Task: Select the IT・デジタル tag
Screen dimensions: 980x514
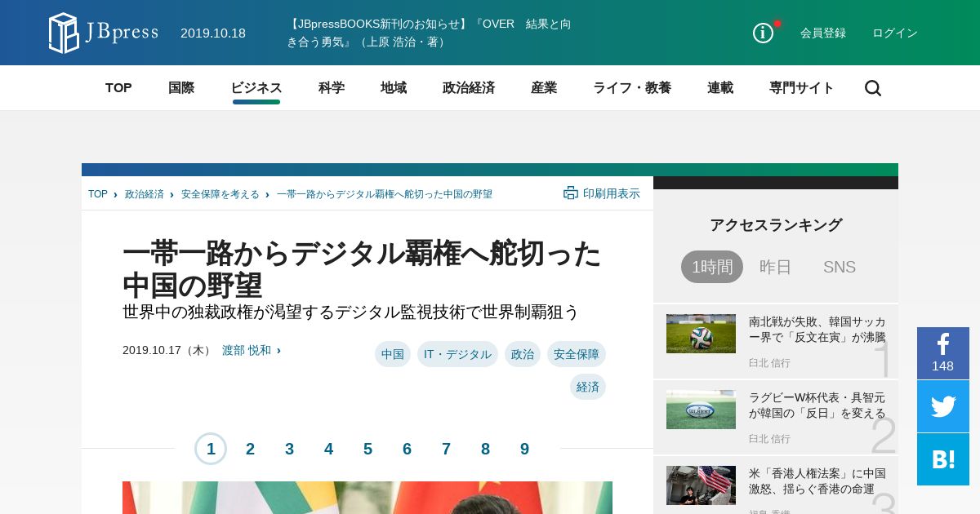Action: point(457,354)
